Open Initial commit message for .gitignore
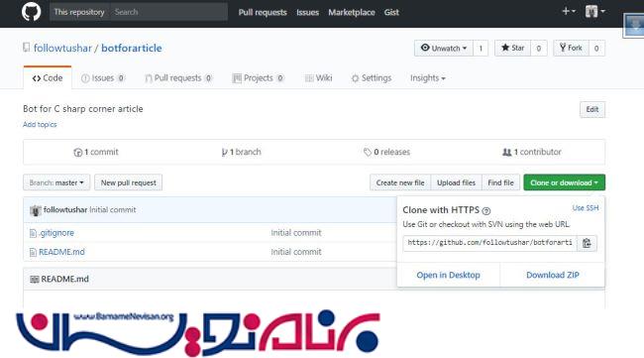The width and height of the screenshot is (644, 358). coord(296,233)
